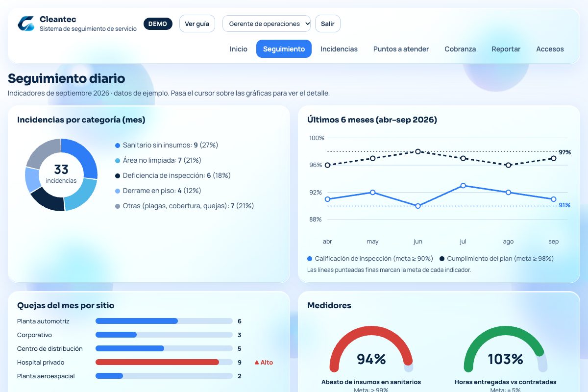This screenshot has height=392, width=588.
Task: Click the abr point on blue inspection line
Action: click(x=327, y=199)
